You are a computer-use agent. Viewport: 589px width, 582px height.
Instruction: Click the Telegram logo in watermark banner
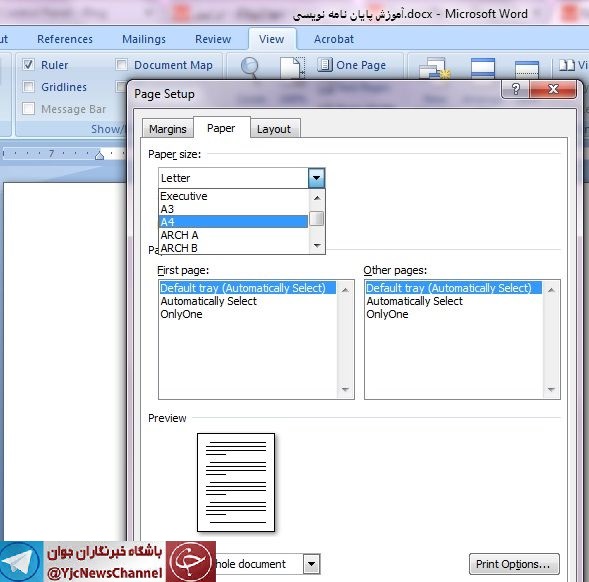point(21,561)
